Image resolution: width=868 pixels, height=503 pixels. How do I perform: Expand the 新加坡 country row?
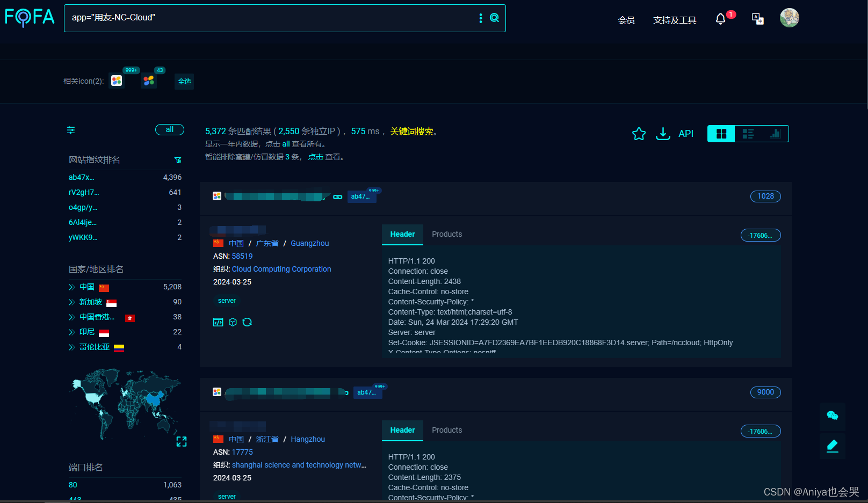tap(71, 302)
